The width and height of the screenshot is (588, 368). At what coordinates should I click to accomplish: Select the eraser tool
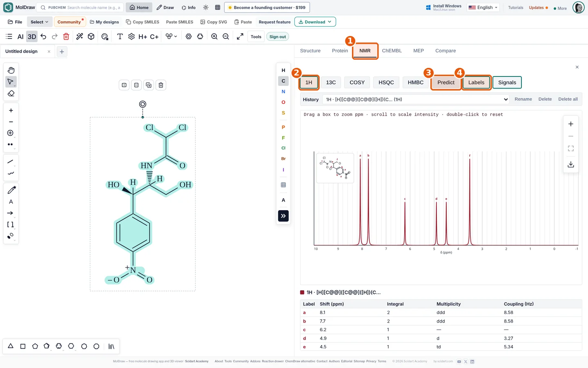click(11, 94)
